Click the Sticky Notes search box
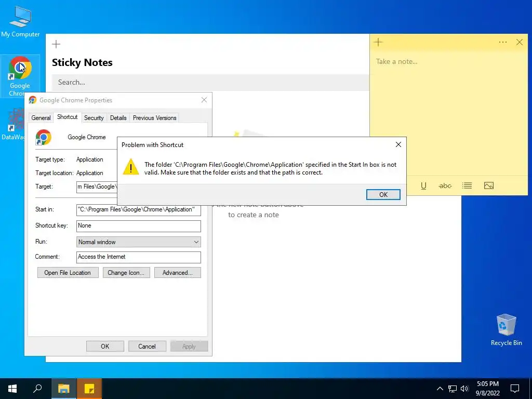The width and height of the screenshot is (532, 399). 210,82
